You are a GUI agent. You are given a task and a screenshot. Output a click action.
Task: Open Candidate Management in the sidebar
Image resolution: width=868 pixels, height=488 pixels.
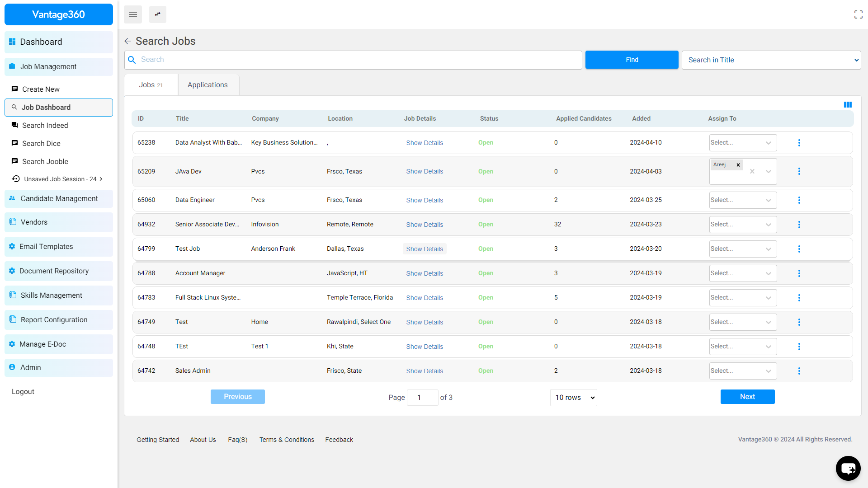pyautogui.click(x=59, y=199)
